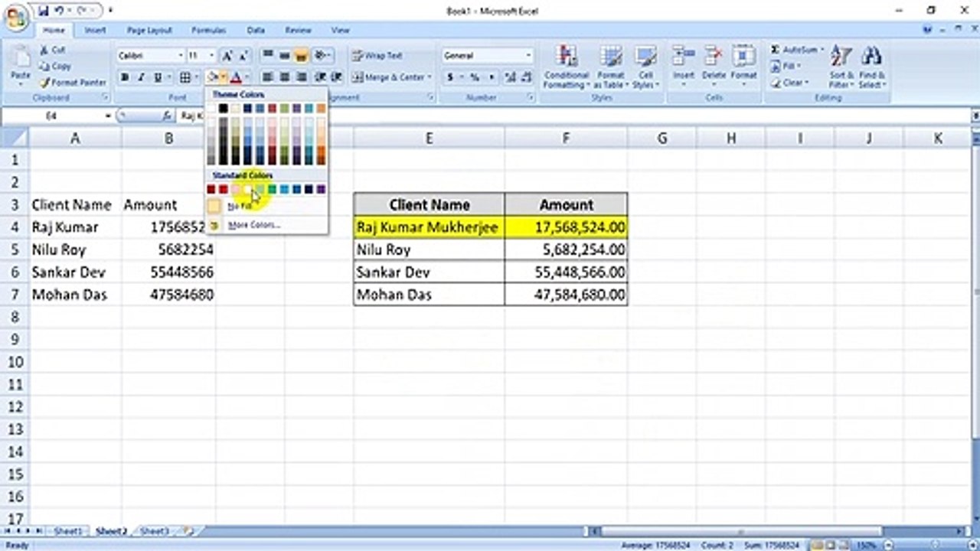980x551 pixels.
Task: Toggle Align Text Left
Action: (267, 77)
